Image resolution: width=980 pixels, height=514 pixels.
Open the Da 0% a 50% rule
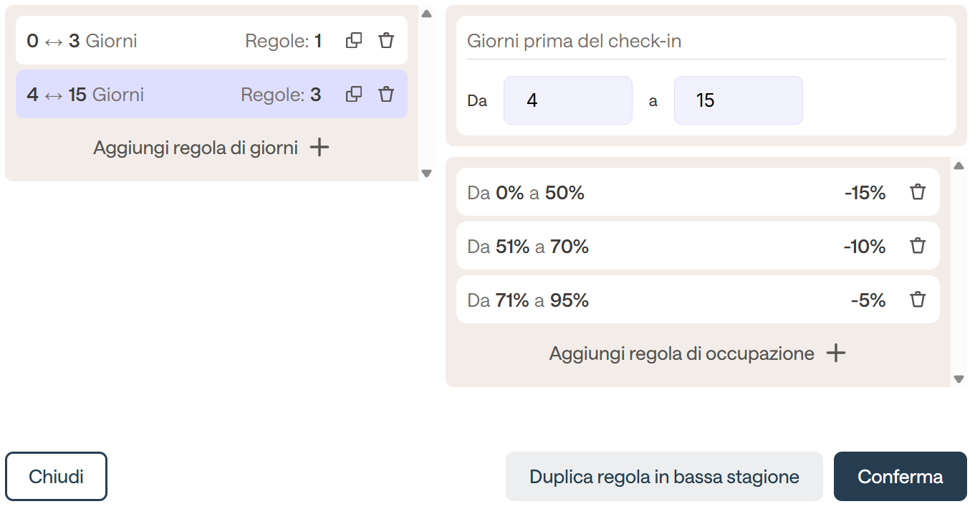(x=698, y=192)
